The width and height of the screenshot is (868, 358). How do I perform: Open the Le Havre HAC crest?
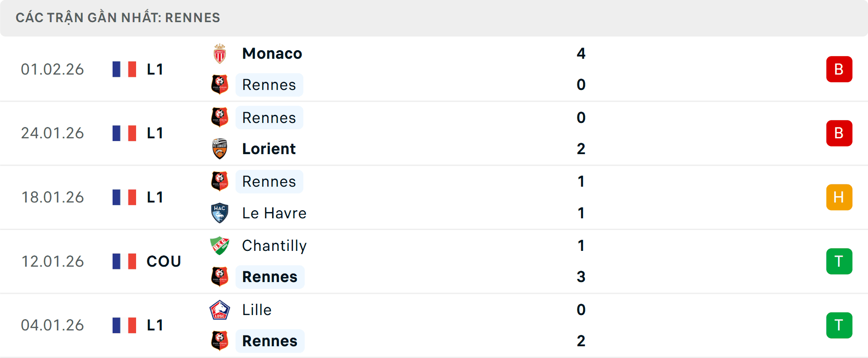[x=220, y=213]
